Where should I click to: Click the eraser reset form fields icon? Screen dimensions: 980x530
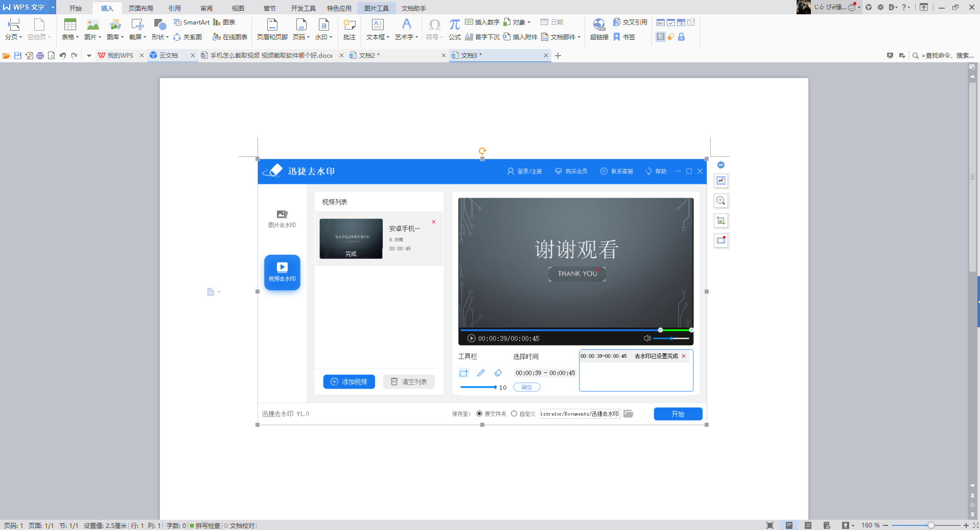click(x=671, y=37)
